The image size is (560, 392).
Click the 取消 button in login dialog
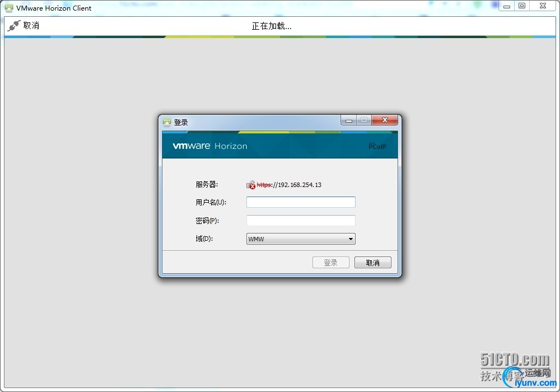tap(373, 263)
